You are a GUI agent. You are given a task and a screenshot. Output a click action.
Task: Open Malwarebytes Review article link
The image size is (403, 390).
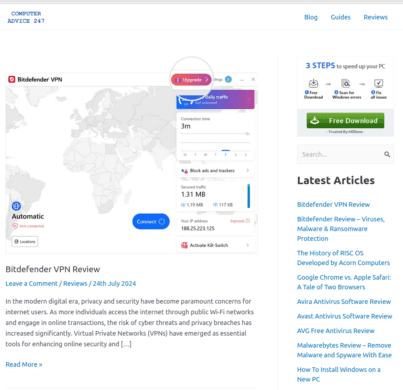pyautogui.click(x=344, y=350)
